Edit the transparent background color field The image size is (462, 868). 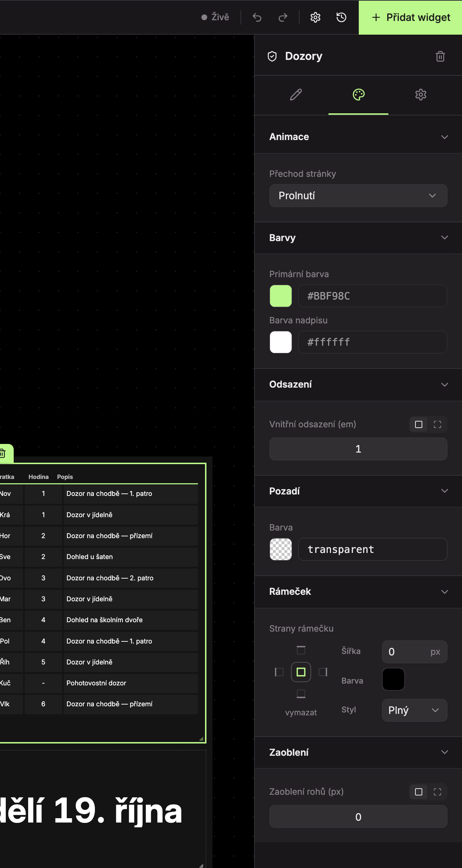[373, 549]
